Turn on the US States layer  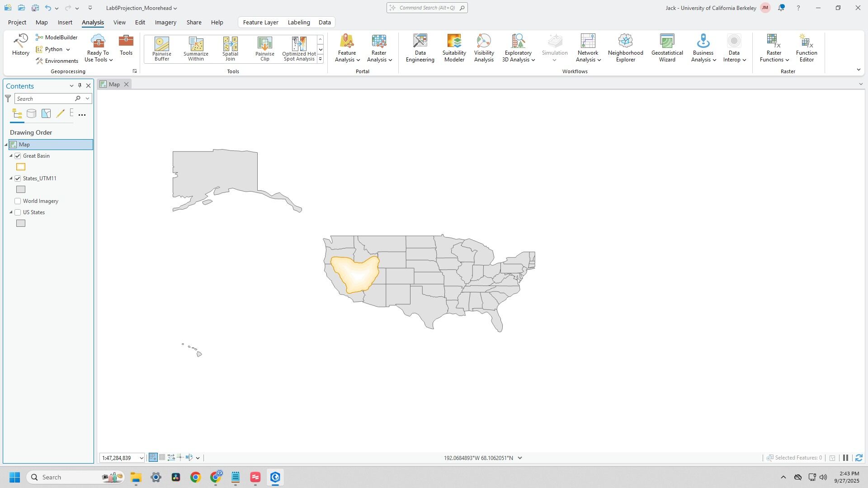point(18,212)
